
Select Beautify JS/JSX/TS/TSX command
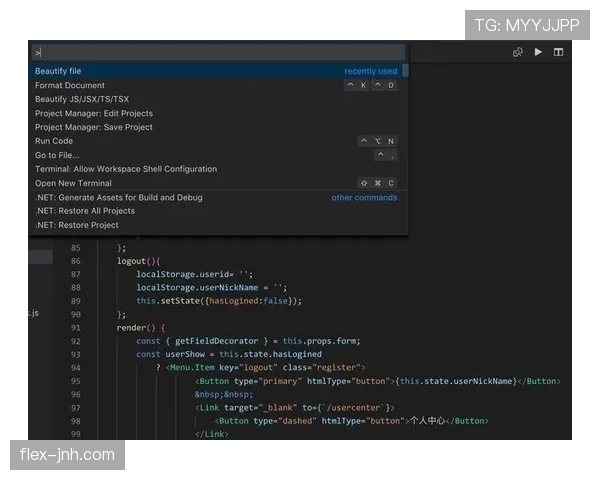82,99
